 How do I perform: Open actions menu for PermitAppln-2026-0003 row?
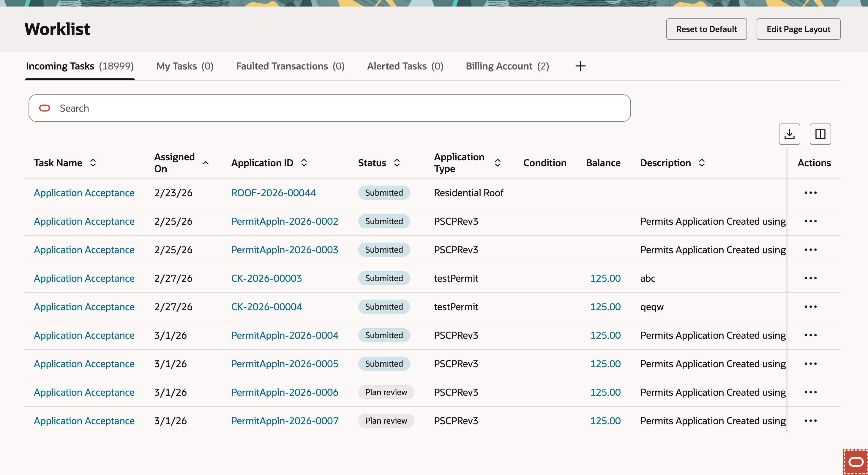click(x=810, y=250)
